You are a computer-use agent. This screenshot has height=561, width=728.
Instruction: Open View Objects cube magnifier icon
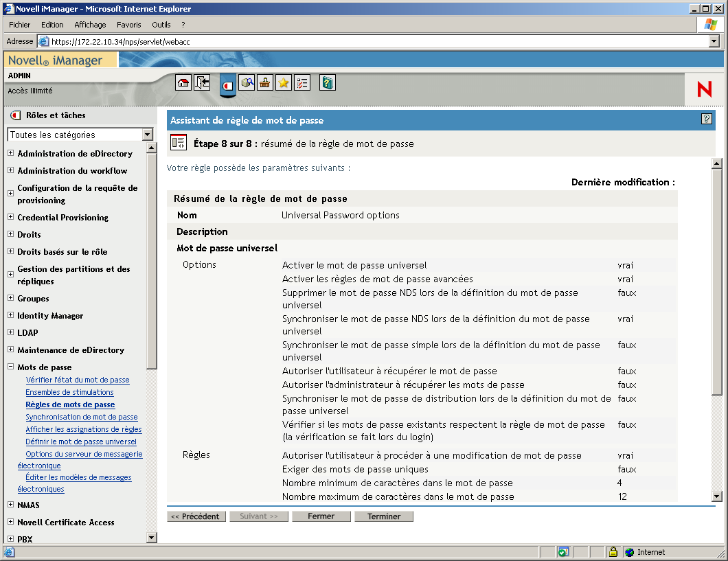pyautogui.click(x=247, y=83)
